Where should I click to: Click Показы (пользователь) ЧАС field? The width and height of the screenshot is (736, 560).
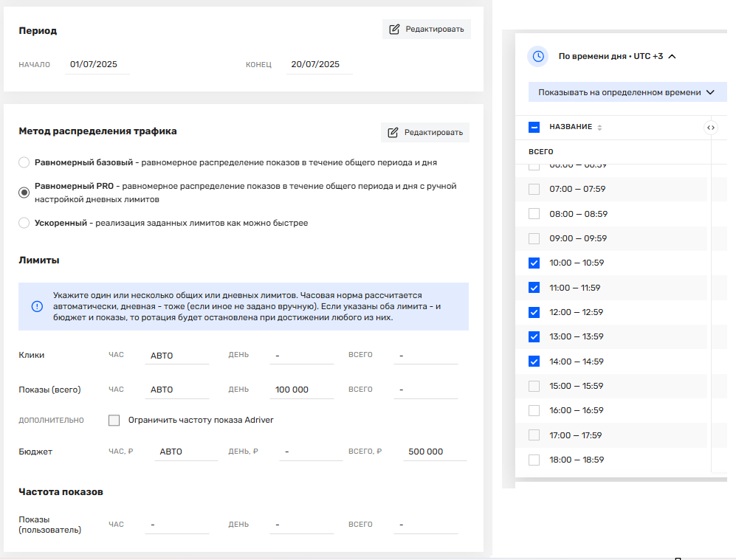click(177, 525)
